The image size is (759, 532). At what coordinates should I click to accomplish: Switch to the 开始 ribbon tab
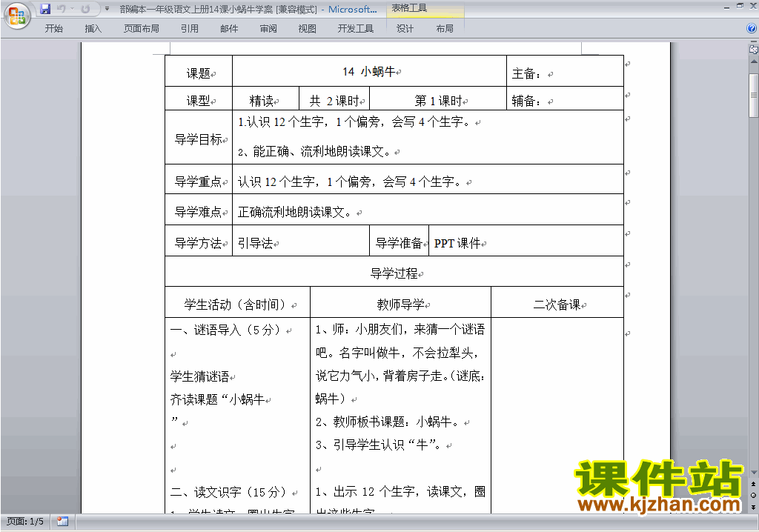53,29
